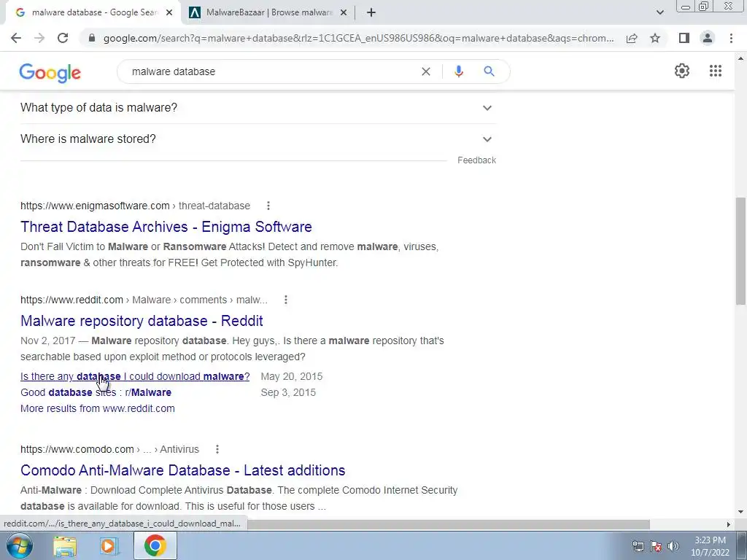747x560 pixels.
Task: Click the vertical scrollbar thumb
Action: point(740,251)
